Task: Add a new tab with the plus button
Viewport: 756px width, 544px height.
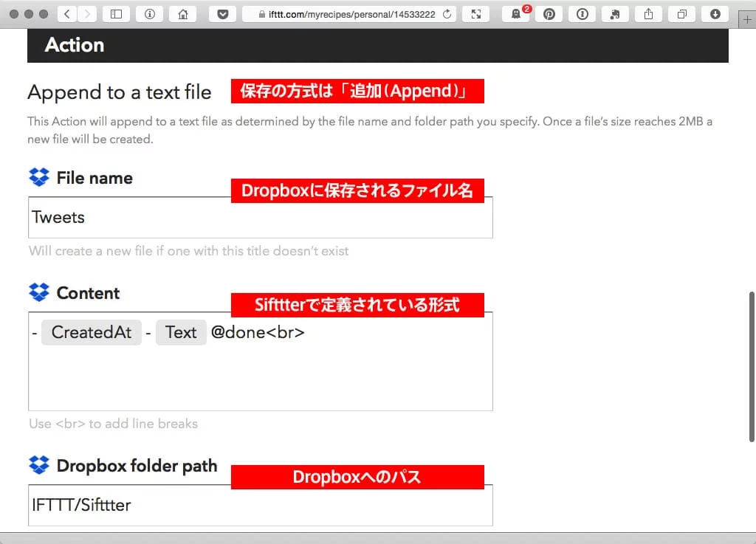Action: 747,20
